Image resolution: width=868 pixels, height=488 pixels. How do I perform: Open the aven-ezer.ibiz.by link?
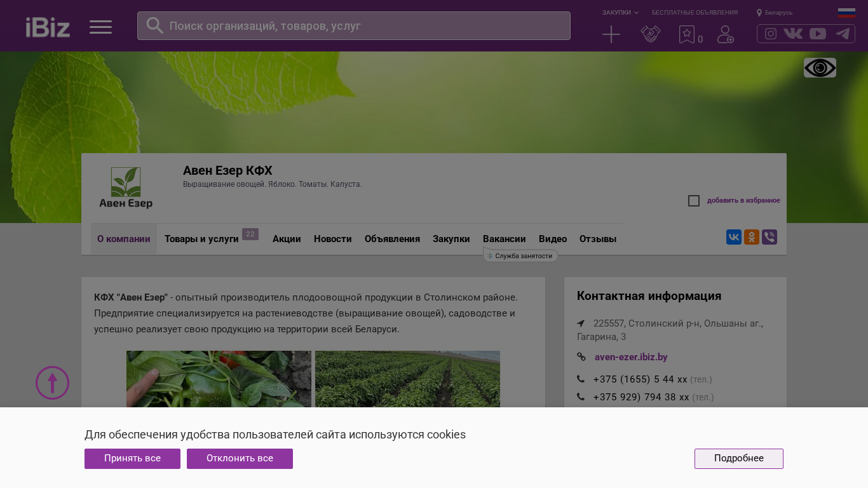point(631,357)
